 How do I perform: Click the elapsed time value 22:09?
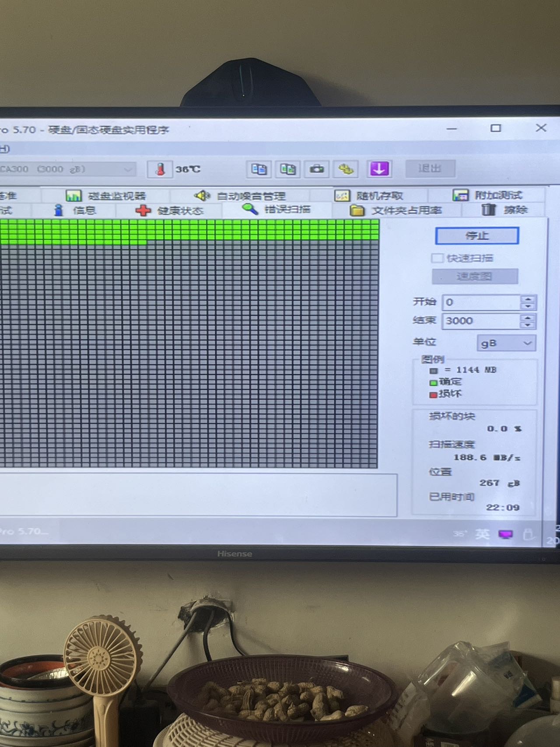pyautogui.click(x=503, y=508)
